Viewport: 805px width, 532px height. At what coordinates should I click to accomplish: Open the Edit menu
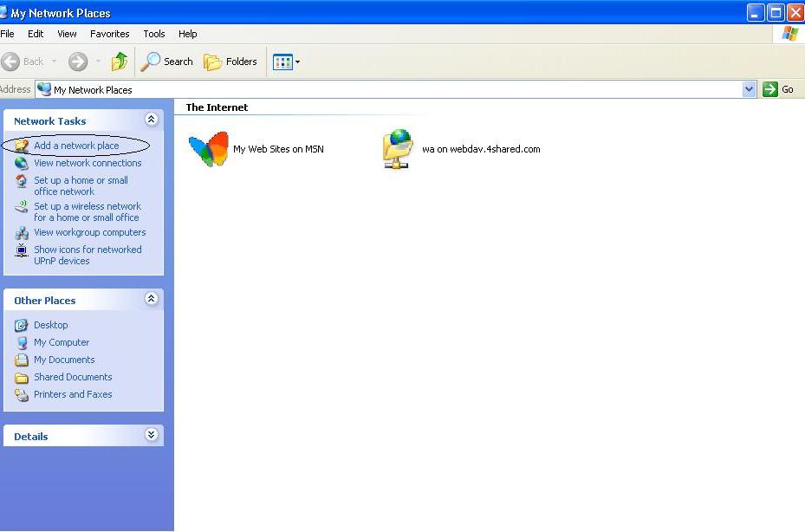point(36,34)
